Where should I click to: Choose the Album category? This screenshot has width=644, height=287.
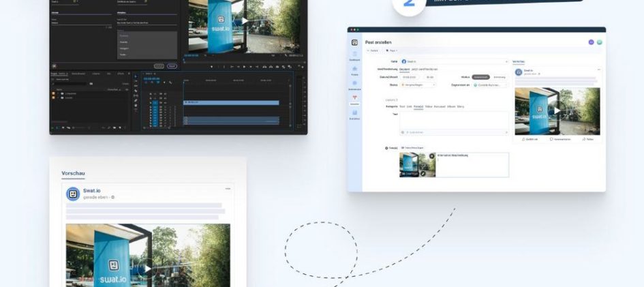pos(451,106)
